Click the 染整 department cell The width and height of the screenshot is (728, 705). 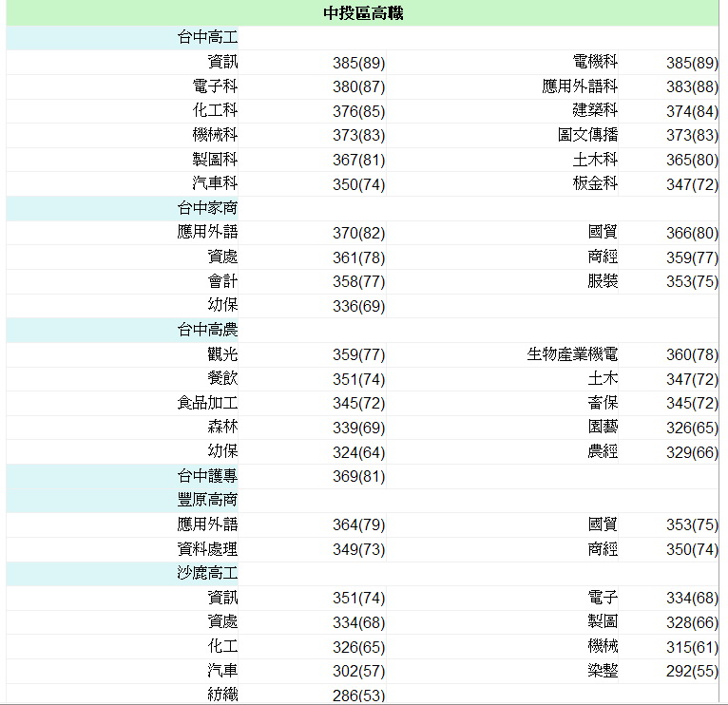tap(603, 670)
